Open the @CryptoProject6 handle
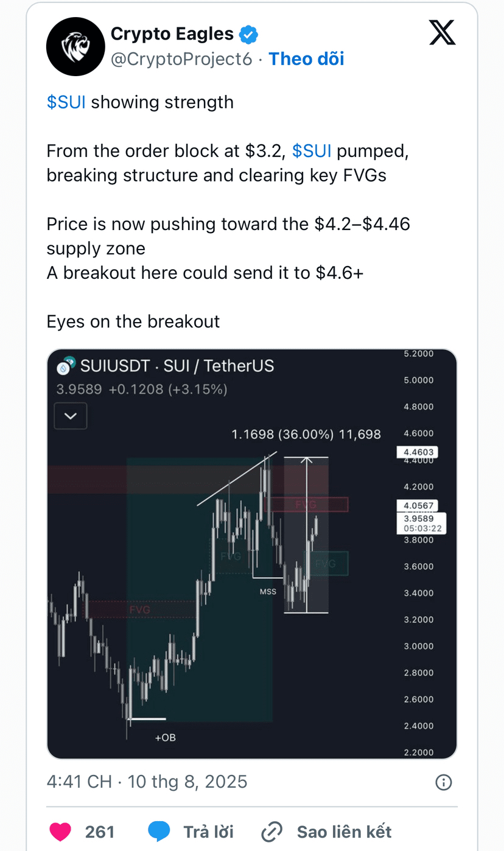 (181, 59)
